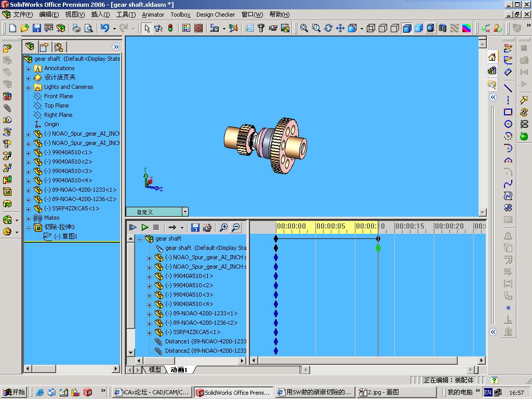
Task: Click the 开始 Start button
Action: pos(14,392)
